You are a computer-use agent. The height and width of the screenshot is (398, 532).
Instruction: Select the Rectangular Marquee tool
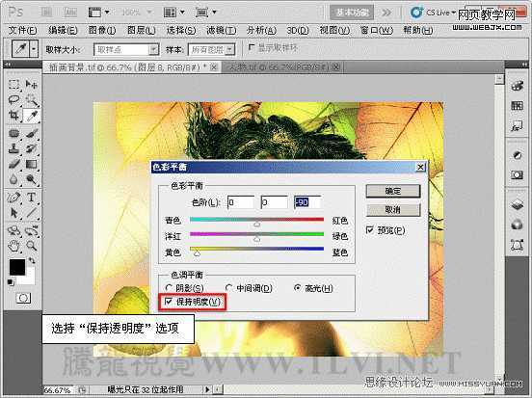13,84
